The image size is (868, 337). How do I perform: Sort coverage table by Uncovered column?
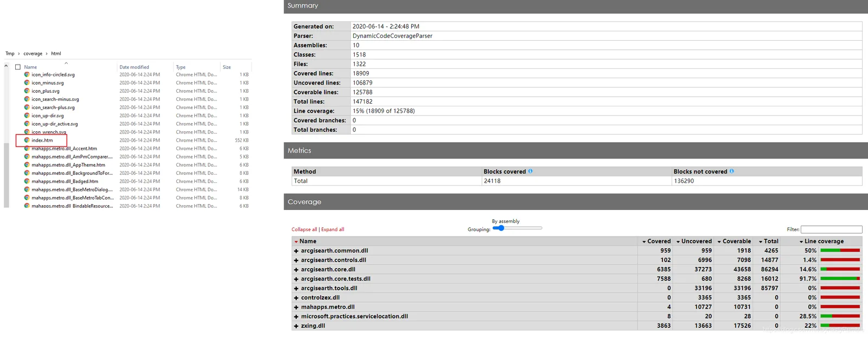(694, 241)
